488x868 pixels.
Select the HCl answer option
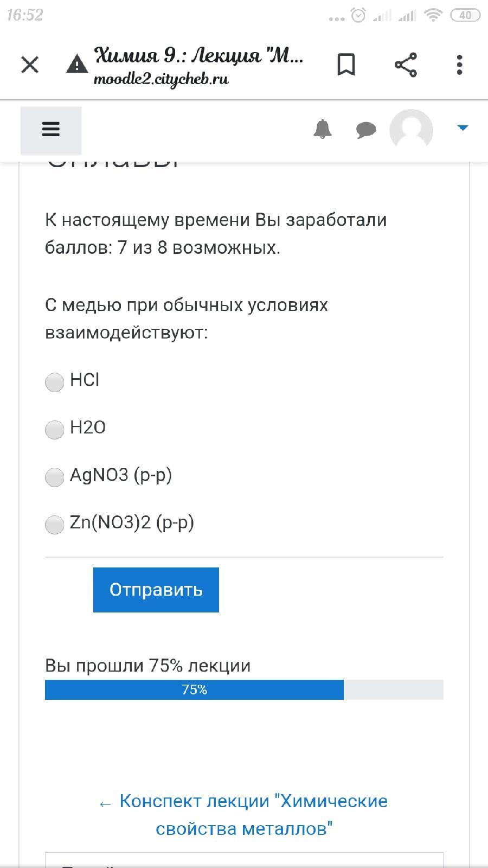click(x=54, y=382)
